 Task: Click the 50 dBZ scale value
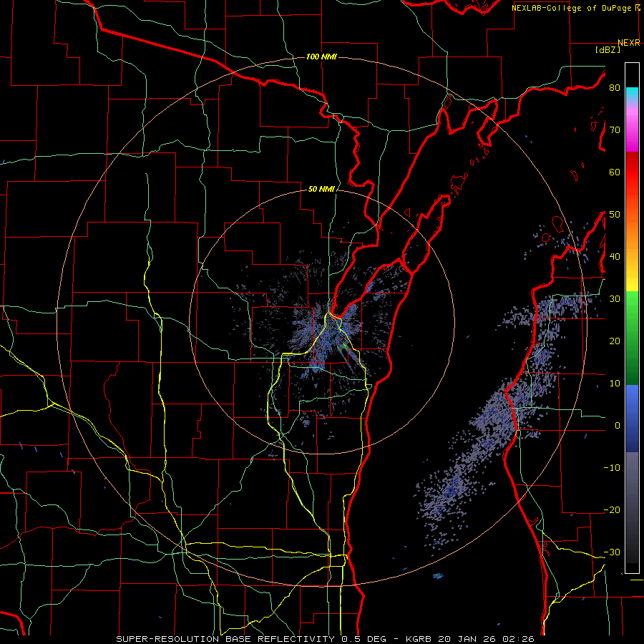(615, 215)
